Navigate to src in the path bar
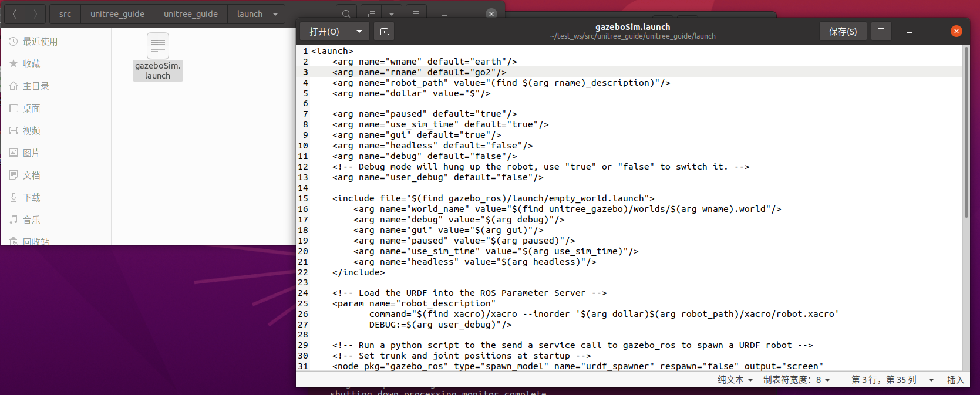 (x=65, y=14)
